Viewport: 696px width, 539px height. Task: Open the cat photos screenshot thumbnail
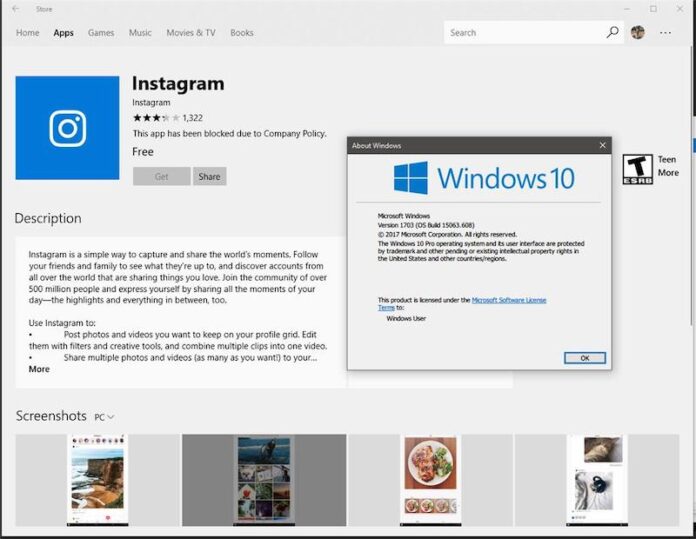click(x=597, y=480)
